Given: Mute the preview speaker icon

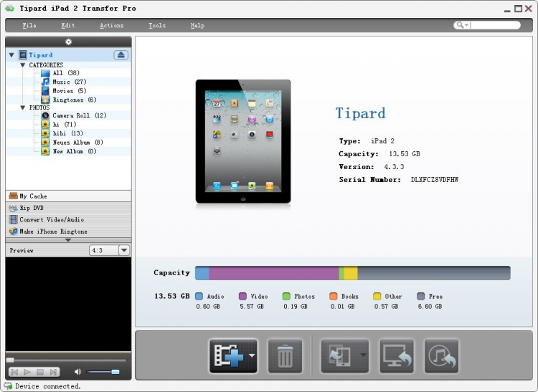Looking at the screenshot, I should (x=78, y=372).
